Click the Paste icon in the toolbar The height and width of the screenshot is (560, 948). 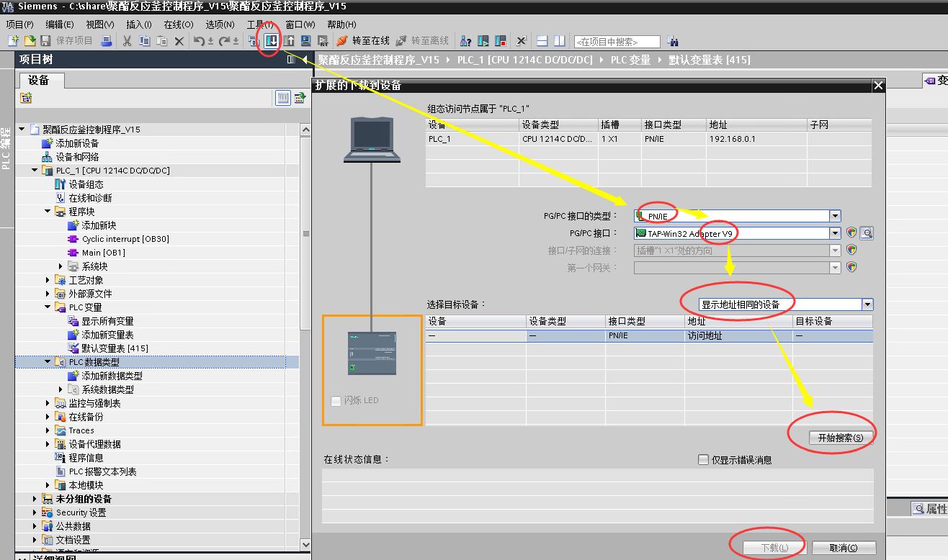[163, 41]
